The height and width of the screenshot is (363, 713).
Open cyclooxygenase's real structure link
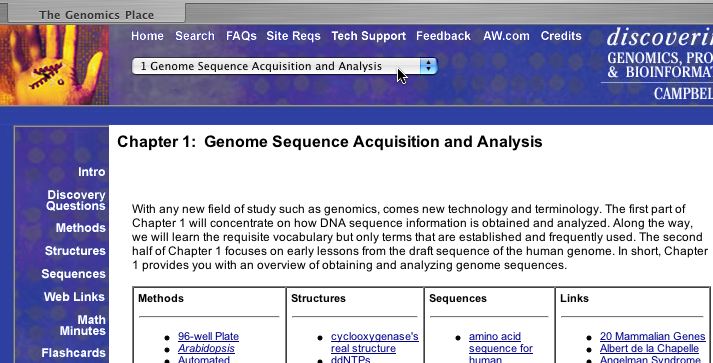(x=375, y=342)
